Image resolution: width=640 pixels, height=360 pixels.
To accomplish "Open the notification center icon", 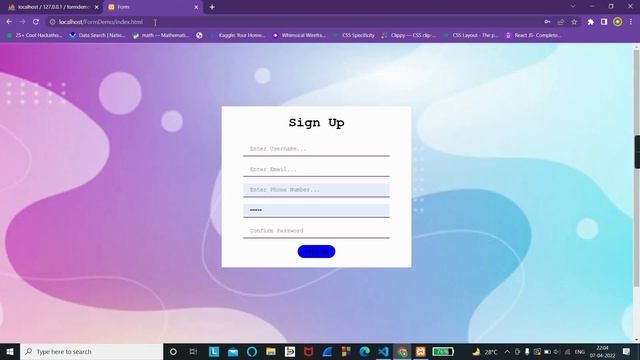I will pos(627,351).
